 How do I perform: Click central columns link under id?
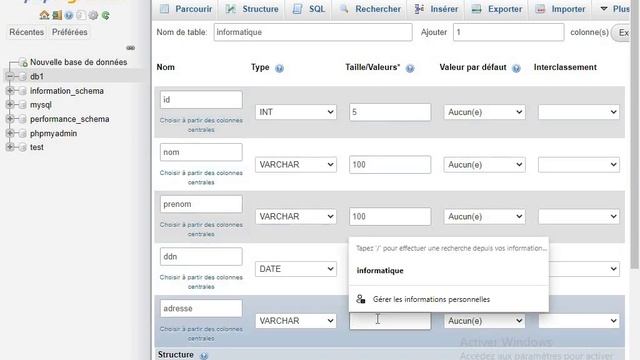pos(201,125)
